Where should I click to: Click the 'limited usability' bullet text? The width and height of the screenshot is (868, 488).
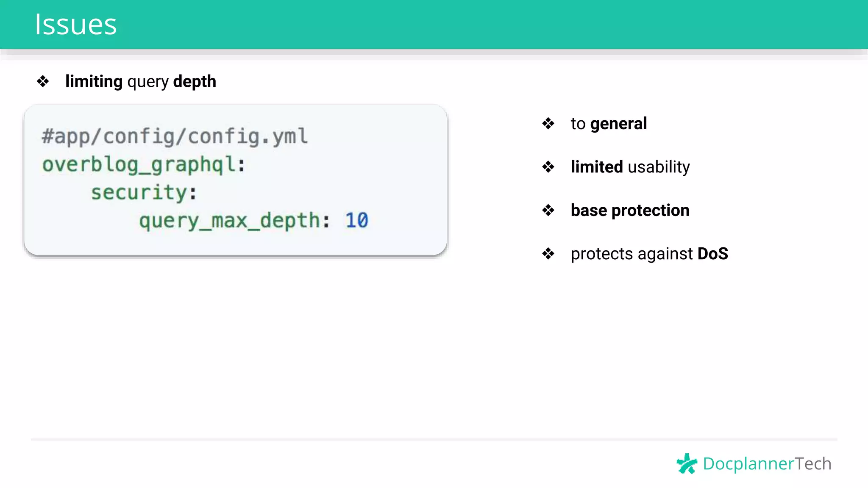(630, 167)
